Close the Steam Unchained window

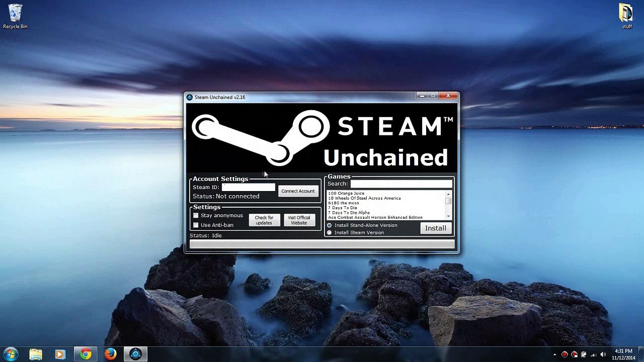(x=448, y=96)
